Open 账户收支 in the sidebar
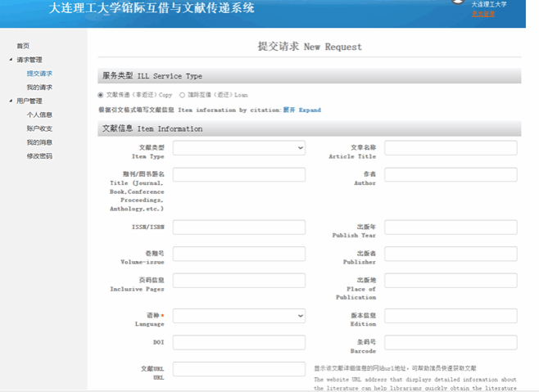 [39, 129]
